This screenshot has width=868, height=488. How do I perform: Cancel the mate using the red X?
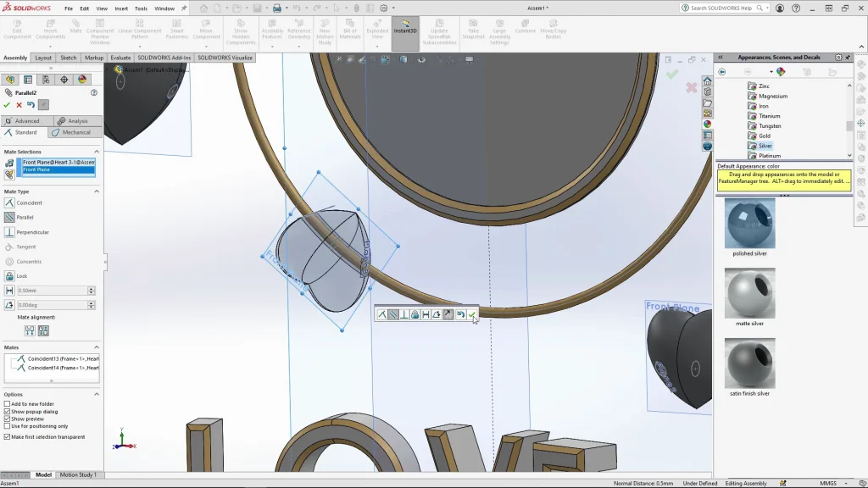click(19, 105)
